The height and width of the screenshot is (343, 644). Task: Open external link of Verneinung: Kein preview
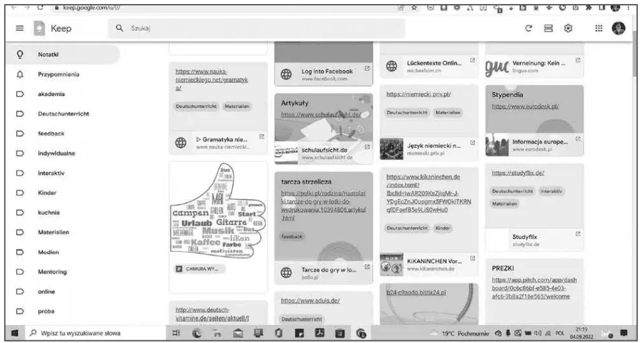coord(578,60)
